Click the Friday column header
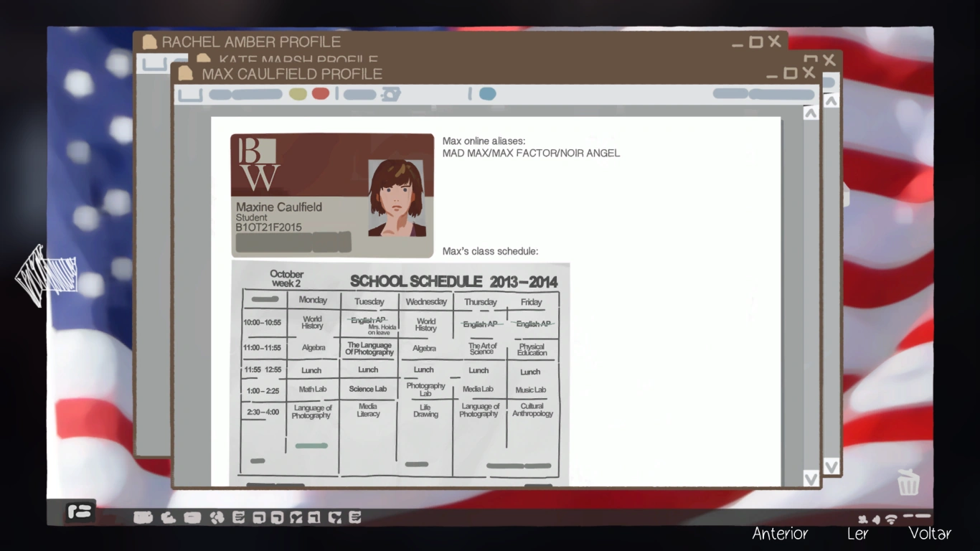 click(532, 302)
